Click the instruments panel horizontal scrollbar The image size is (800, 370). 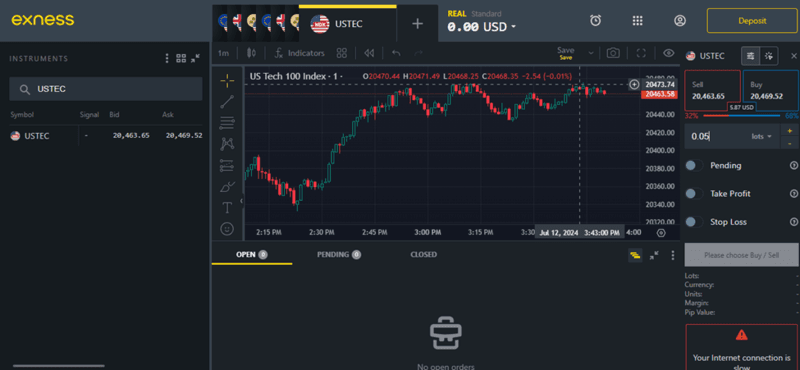coord(59,366)
